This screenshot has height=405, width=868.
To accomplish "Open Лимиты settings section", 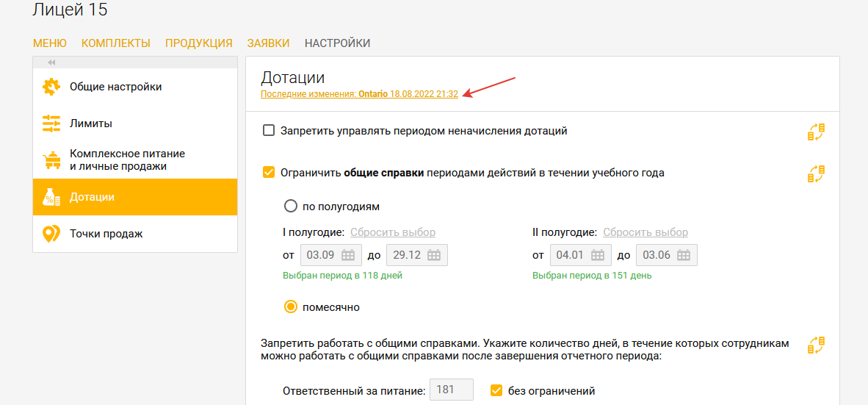I will click(135, 123).
